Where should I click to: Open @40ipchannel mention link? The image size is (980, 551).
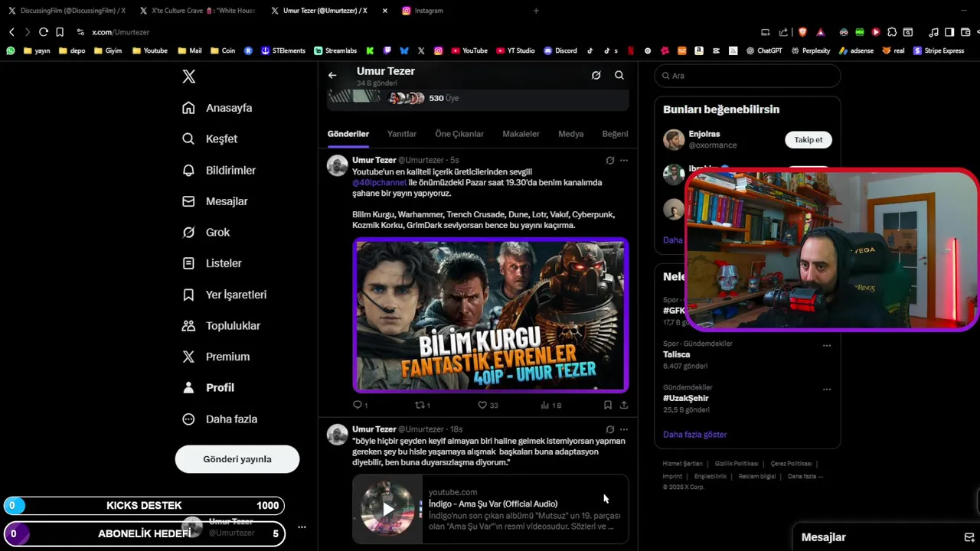point(379,183)
